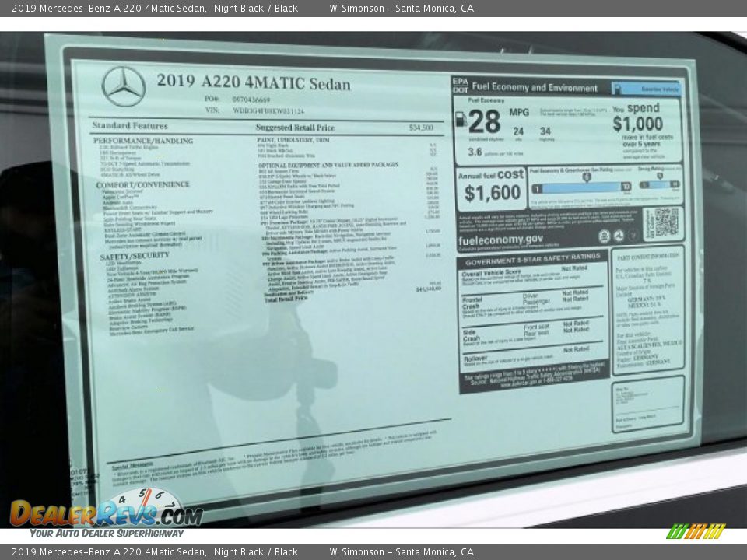Image resolution: width=747 pixels, height=560 pixels.
Task: Click the striped logo in the bottom-right corner
Action: pos(695,531)
